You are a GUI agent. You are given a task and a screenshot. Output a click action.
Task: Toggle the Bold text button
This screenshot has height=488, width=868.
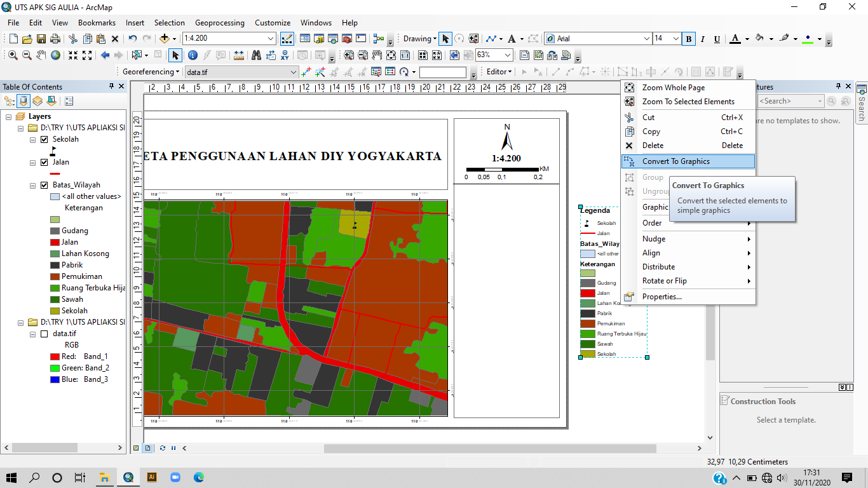[689, 39]
